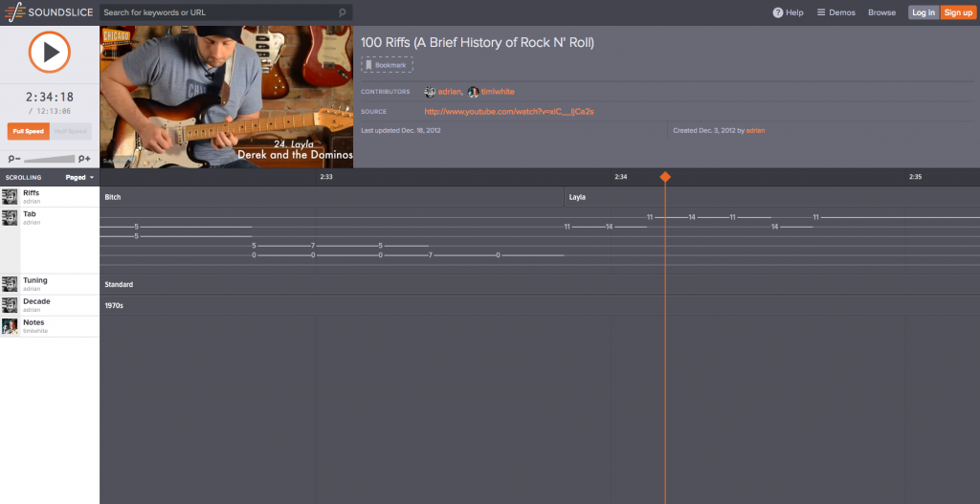Click the Bookmark flag icon
The image size is (980, 504).
pyautogui.click(x=368, y=65)
